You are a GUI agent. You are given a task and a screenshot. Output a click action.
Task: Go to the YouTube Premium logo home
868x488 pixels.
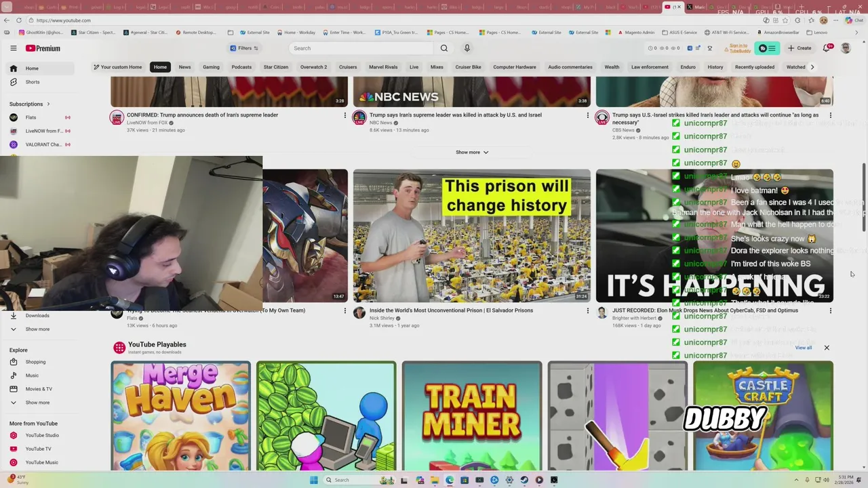coord(43,48)
